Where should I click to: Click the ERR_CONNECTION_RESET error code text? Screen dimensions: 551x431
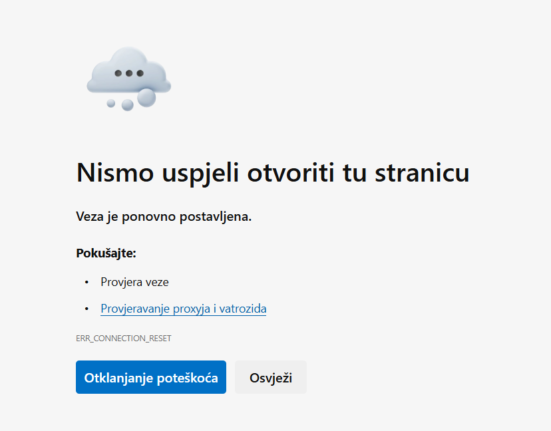(x=124, y=338)
